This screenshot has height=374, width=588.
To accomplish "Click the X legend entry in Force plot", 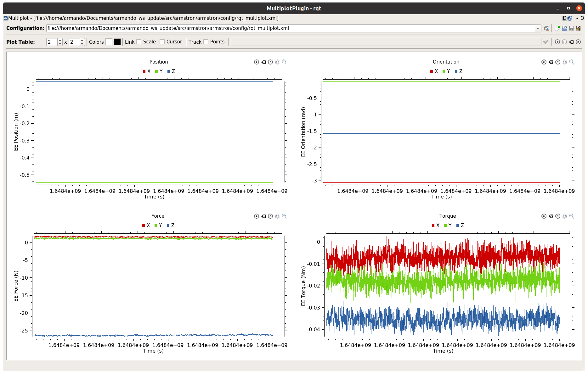I will point(146,226).
